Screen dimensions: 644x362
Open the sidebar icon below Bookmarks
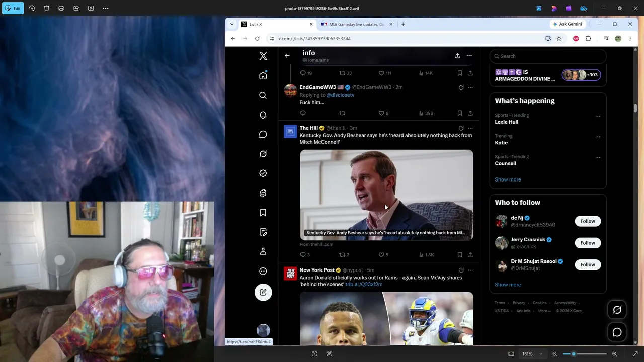(263, 232)
